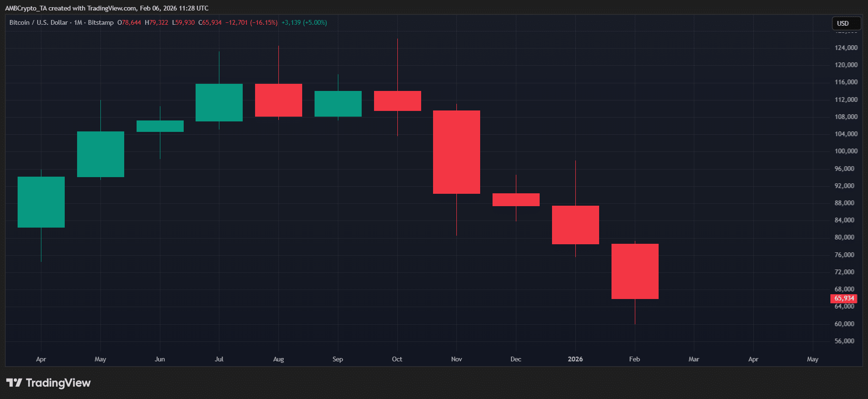868x399 pixels.
Task: Click the Jul label on time axis
Action: tap(219, 359)
